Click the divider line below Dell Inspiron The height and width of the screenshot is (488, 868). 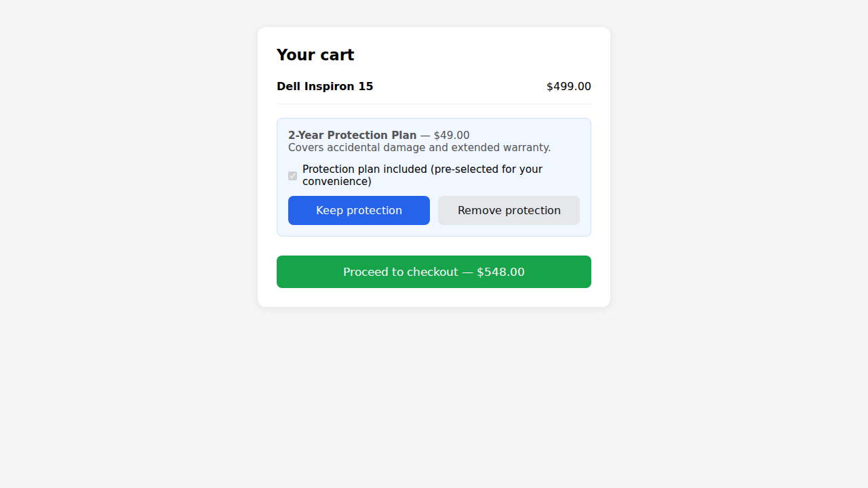[x=434, y=104]
